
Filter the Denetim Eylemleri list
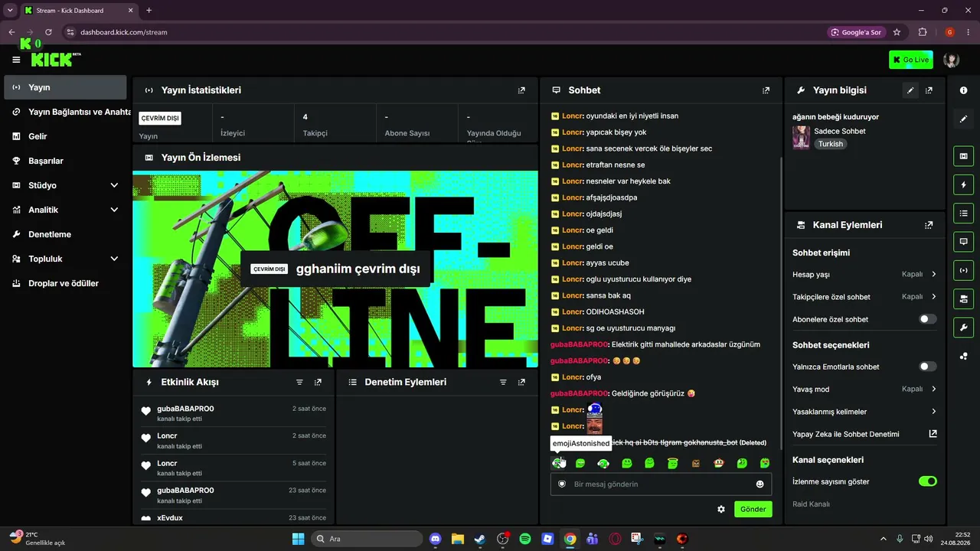503,382
